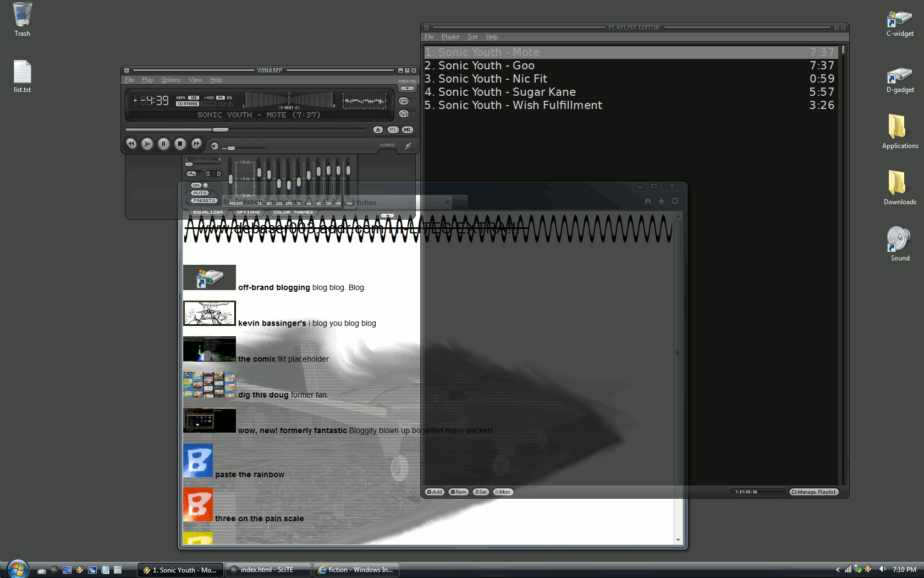The height and width of the screenshot is (578, 924).
Task: Click the Winamp seek bar handle
Action: pos(221,130)
